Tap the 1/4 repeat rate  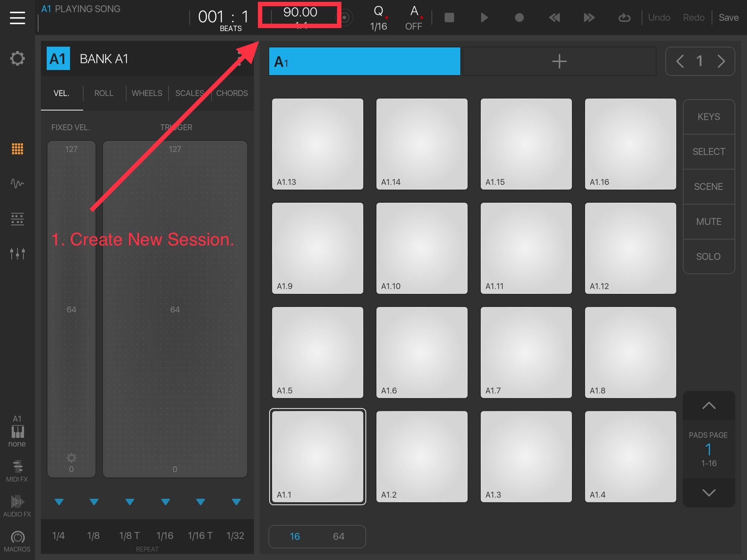coord(58,536)
